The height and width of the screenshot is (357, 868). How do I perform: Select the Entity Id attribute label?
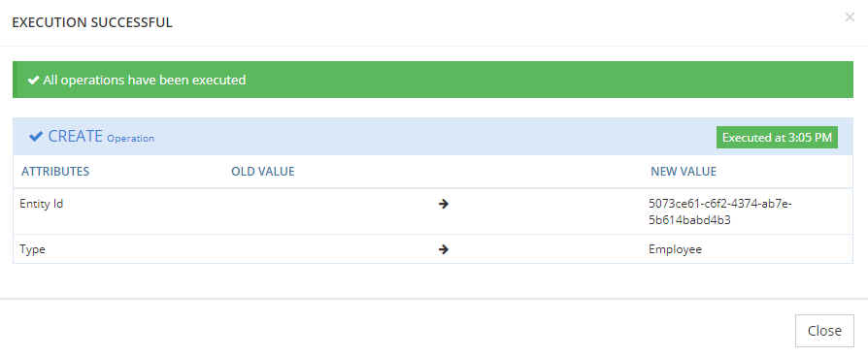coord(42,204)
